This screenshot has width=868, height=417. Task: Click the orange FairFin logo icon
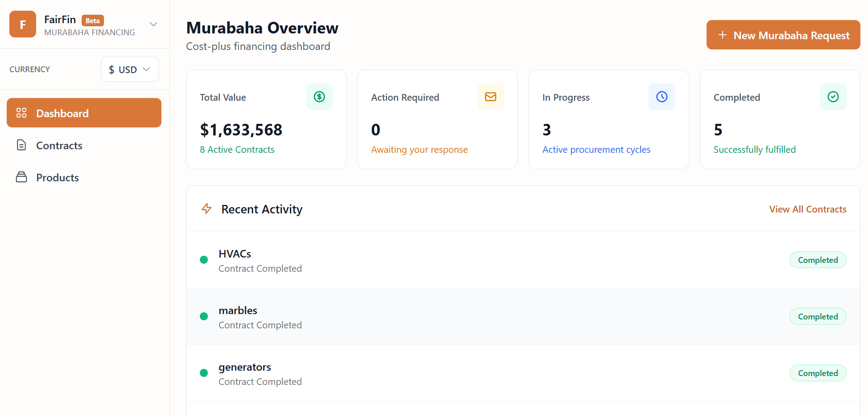(x=23, y=25)
